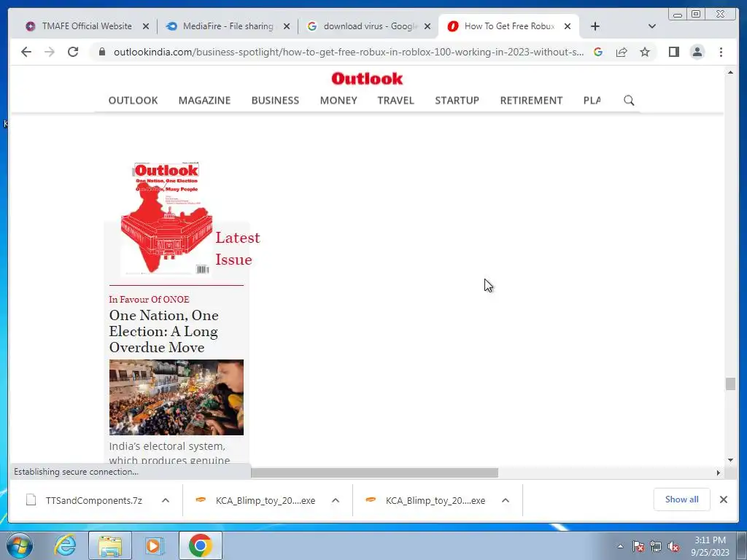Go back to the previous page
The height and width of the screenshot is (560, 747).
click(26, 52)
